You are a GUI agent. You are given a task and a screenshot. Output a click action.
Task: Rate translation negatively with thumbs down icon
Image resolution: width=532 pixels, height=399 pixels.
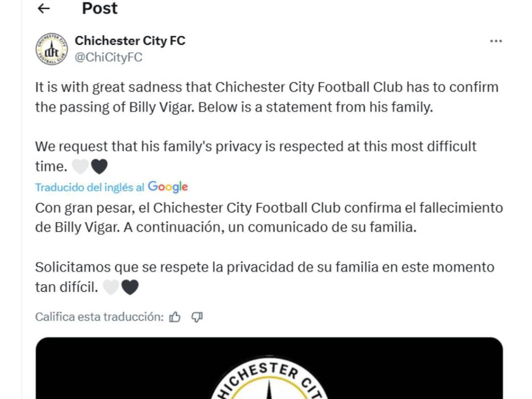(198, 317)
